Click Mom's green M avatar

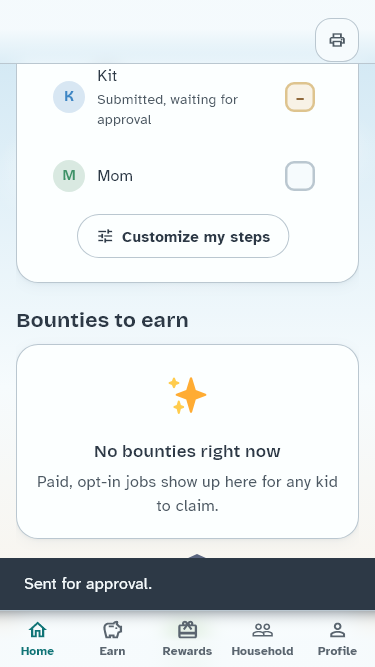coord(69,176)
